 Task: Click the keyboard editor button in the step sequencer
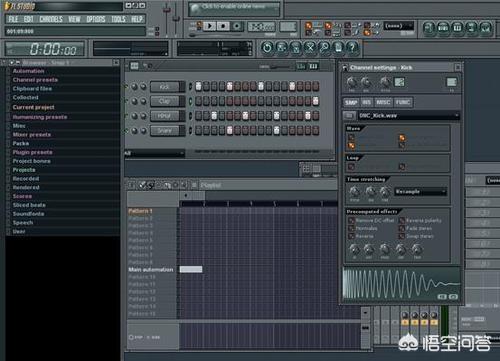pos(313,66)
